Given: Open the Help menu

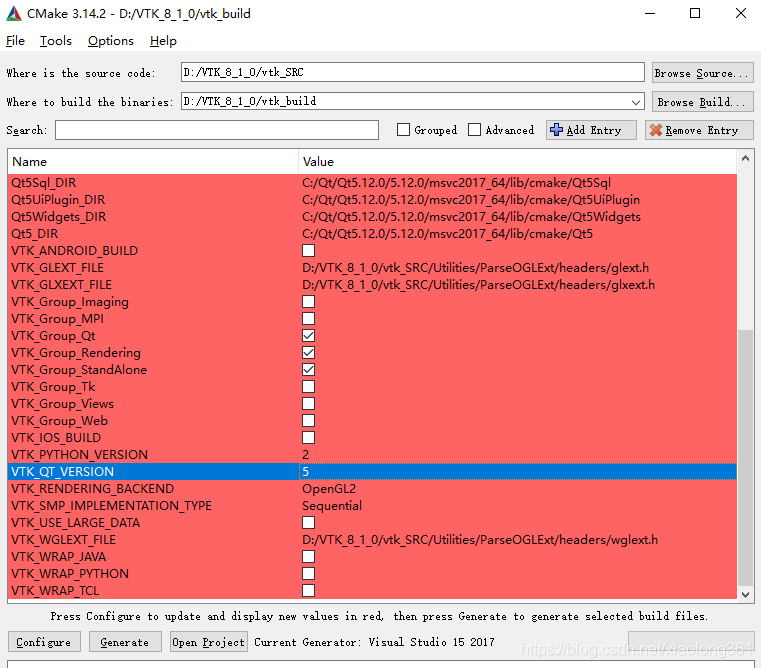Looking at the screenshot, I should [163, 41].
